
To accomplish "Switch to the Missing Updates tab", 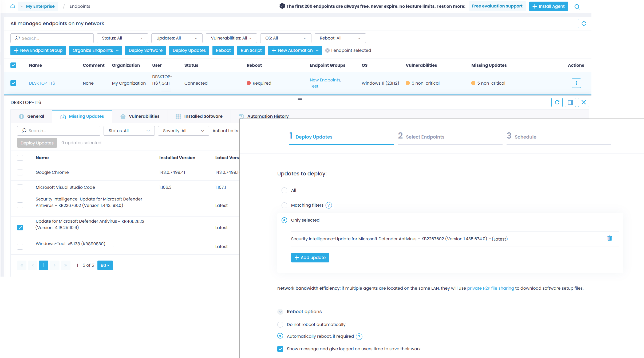I will (82, 116).
